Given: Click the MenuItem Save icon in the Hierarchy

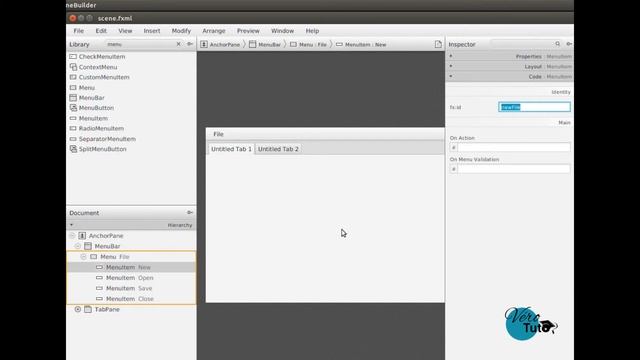Looking at the screenshot, I should (99, 288).
